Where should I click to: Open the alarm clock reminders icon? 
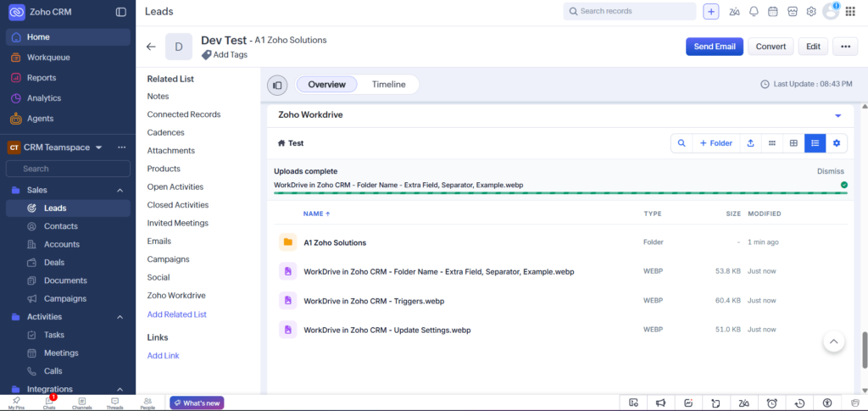772,403
